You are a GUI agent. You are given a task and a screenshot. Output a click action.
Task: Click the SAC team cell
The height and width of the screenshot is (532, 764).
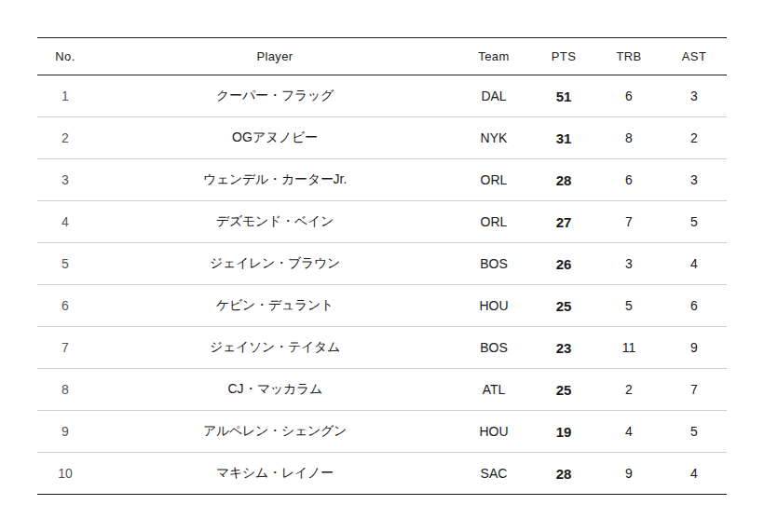tap(494, 473)
